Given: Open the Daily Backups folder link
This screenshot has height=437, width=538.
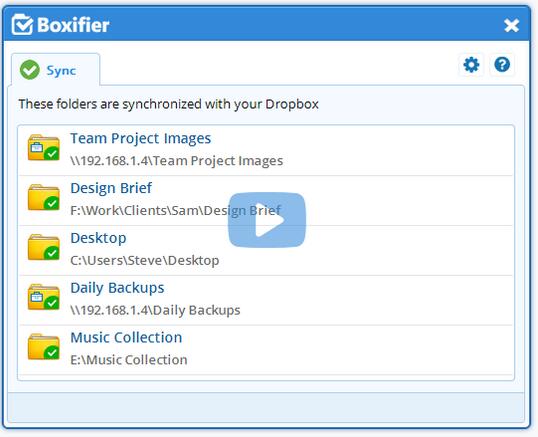Looking at the screenshot, I should pyautogui.click(x=117, y=288).
